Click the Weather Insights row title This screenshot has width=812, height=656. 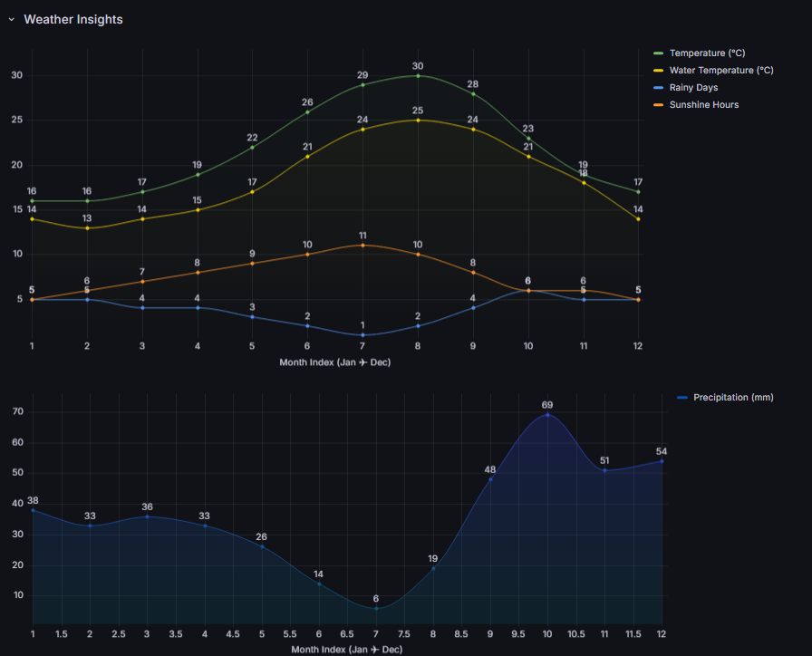pos(73,19)
